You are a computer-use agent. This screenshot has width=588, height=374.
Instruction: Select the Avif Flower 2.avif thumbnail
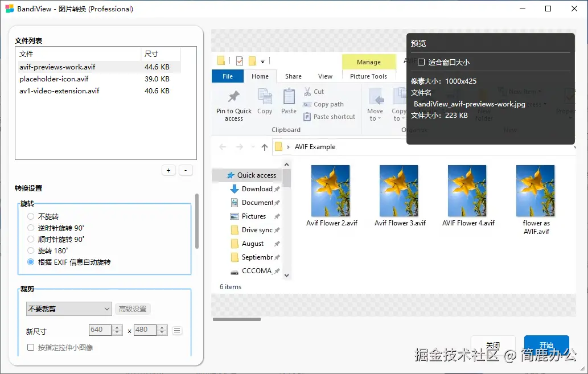coord(331,191)
